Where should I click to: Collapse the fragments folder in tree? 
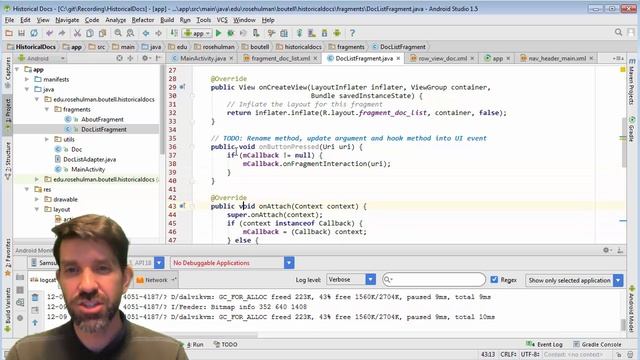(47, 109)
